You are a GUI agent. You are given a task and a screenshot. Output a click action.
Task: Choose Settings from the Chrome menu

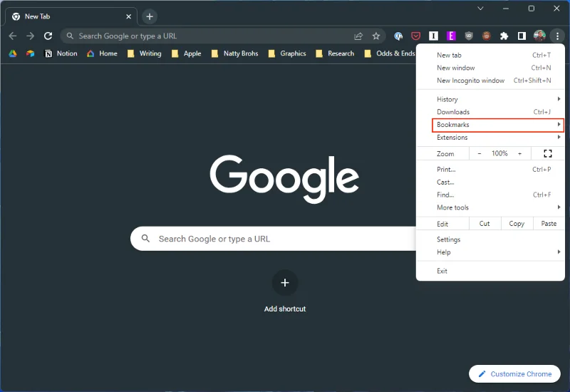[449, 239]
